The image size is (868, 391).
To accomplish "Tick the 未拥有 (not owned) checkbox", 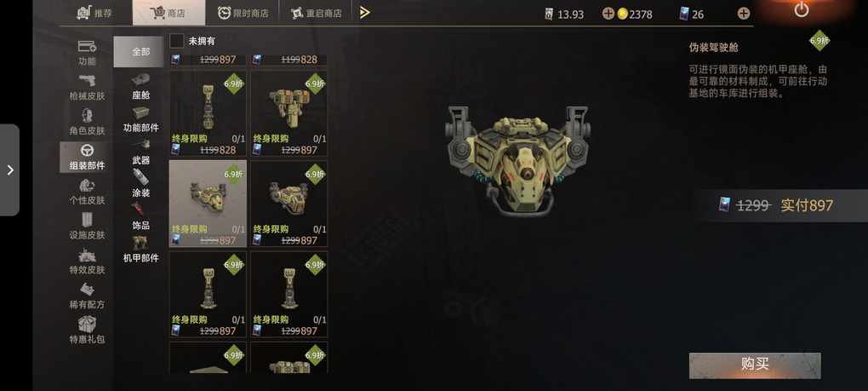I will click(x=177, y=41).
